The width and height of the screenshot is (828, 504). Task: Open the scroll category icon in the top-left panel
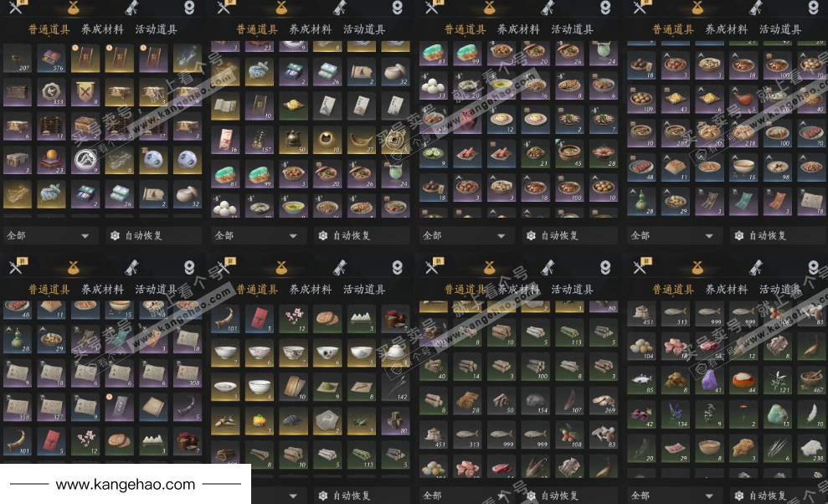tap(131, 8)
